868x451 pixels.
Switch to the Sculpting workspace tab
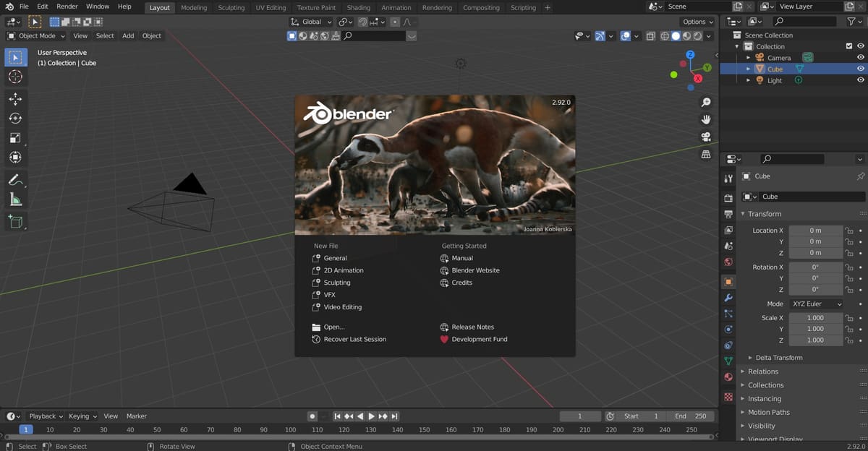point(231,7)
